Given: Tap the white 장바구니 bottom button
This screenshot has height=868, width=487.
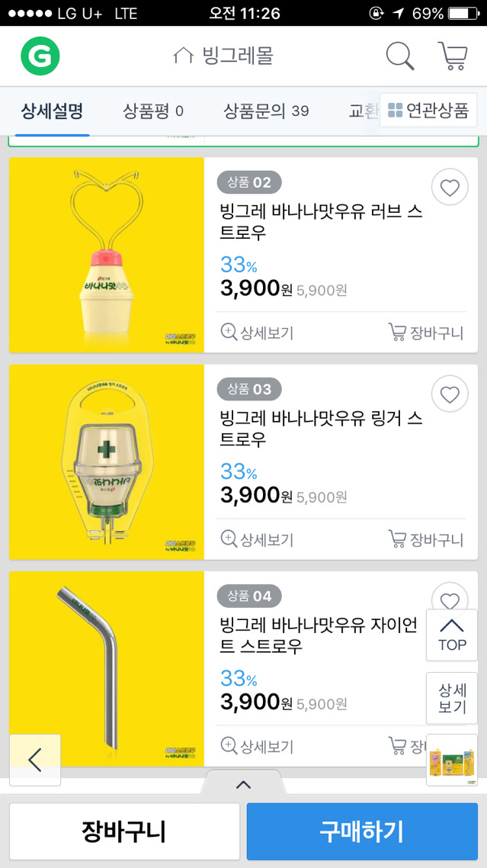Looking at the screenshot, I should tap(124, 831).
